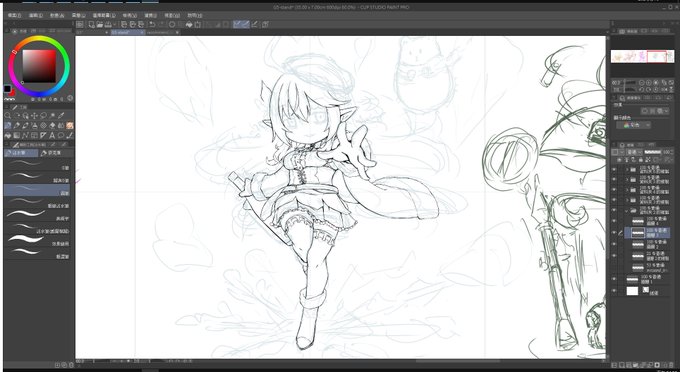Open the Filter menu
The image size is (680, 372).
tap(150, 15)
